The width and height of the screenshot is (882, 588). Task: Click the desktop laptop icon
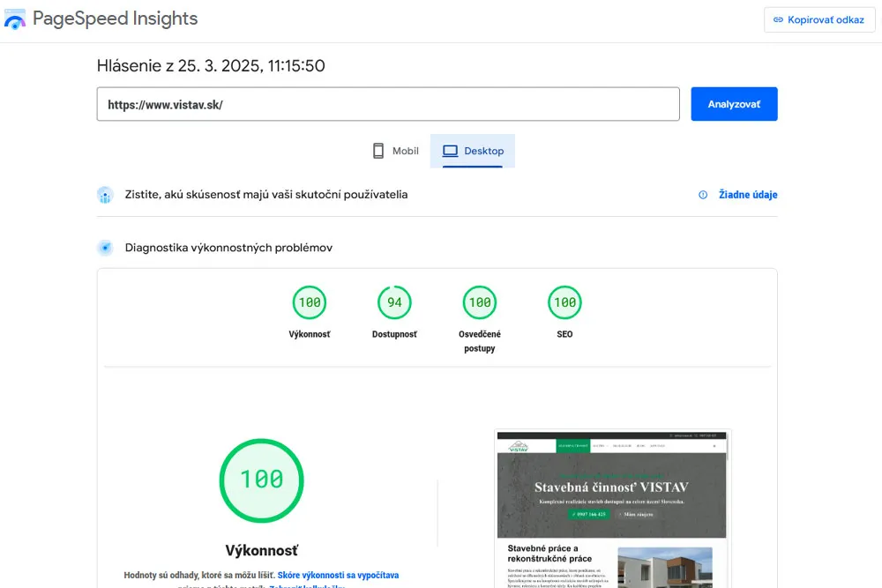click(x=450, y=151)
